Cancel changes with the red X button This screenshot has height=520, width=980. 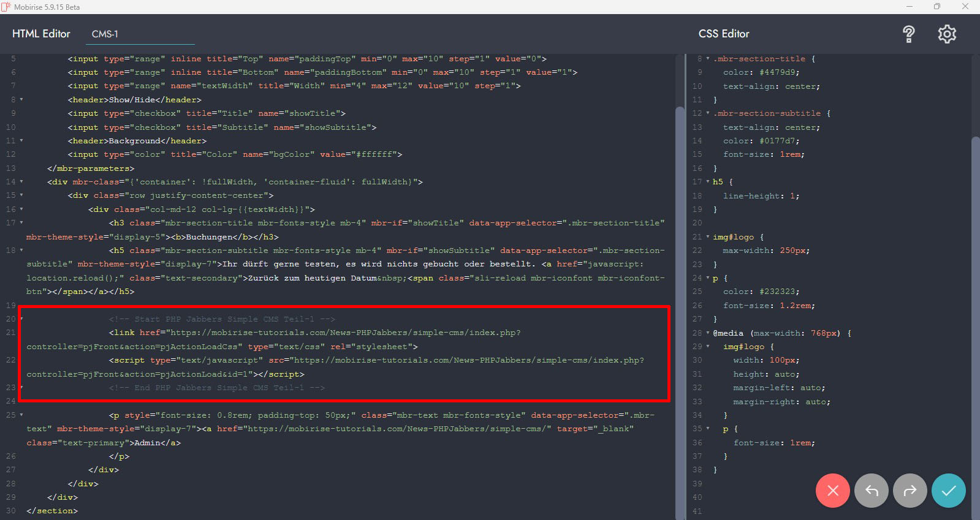(x=832, y=491)
